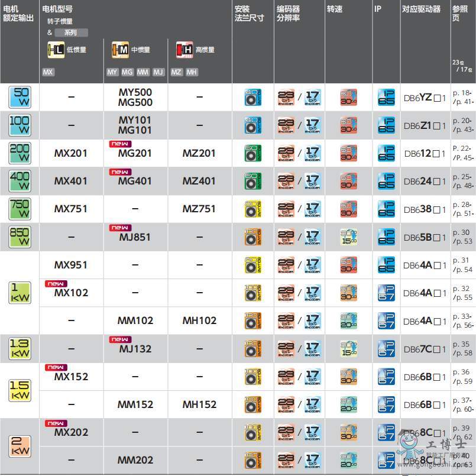Click the 23-bit encoder icon in MX751 row
476x476 pixels.
point(286,209)
